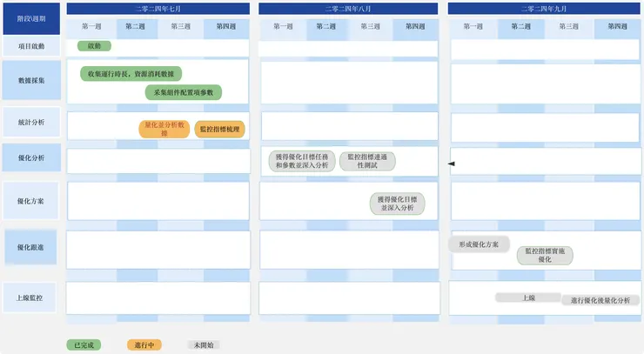Click 第三週 under September
The width and height of the screenshot is (644, 354).
click(x=569, y=27)
